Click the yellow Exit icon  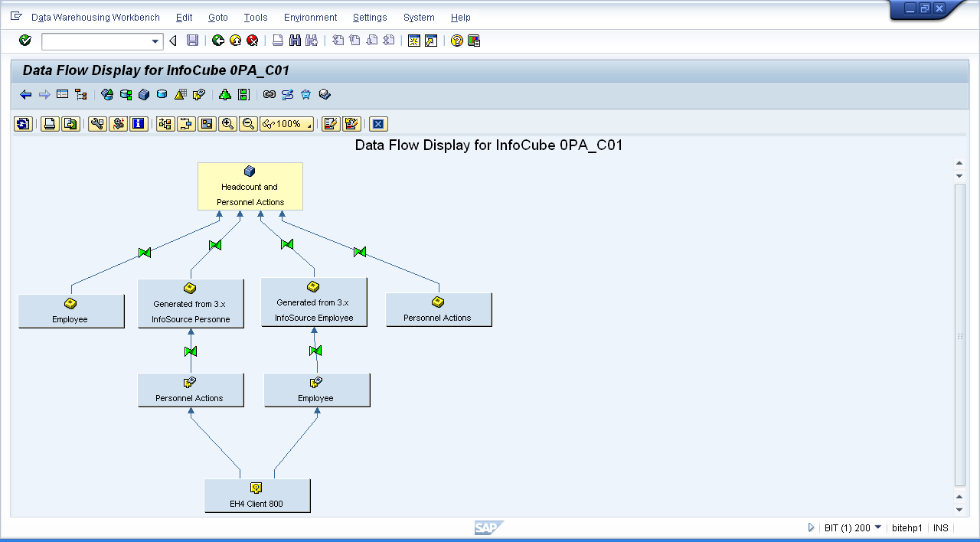(235, 41)
